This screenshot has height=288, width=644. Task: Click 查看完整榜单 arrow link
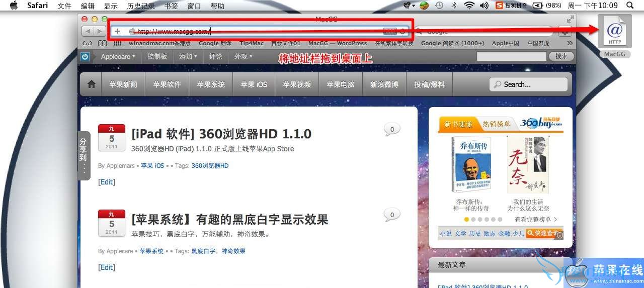(x=536, y=220)
